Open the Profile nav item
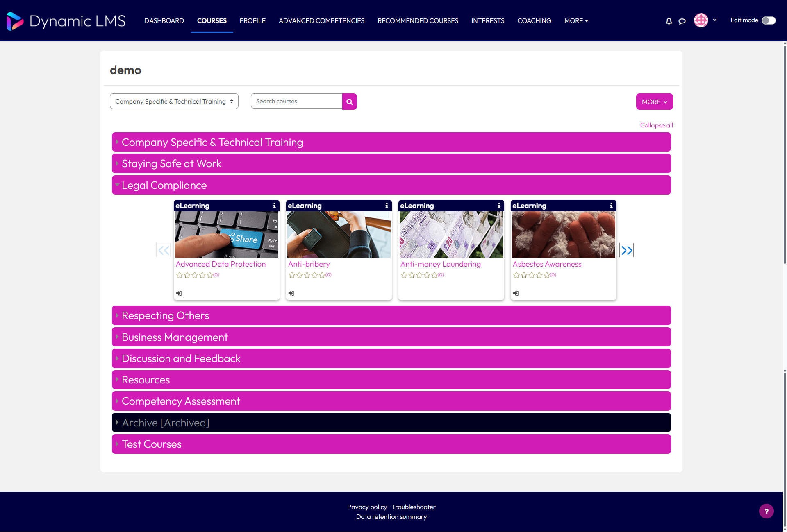The width and height of the screenshot is (787, 532). 252,21
